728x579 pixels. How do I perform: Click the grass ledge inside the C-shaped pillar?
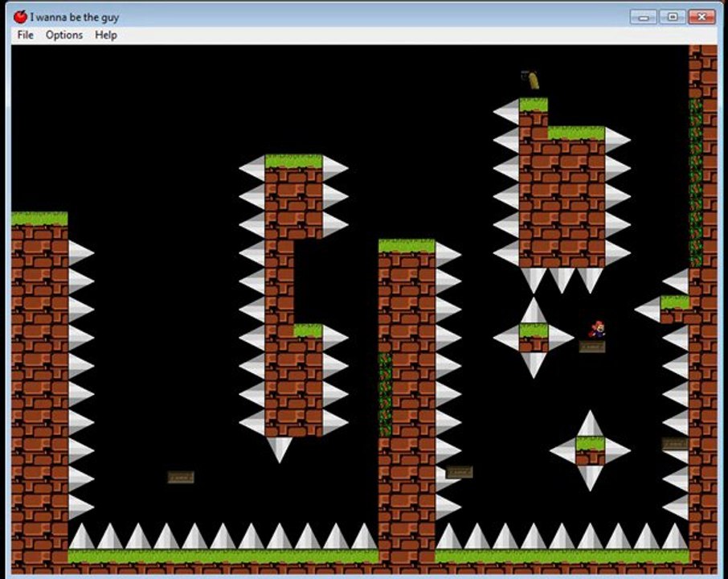[308, 331]
